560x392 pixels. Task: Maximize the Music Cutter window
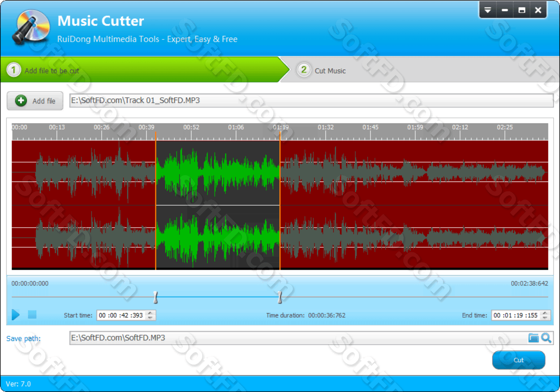(x=522, y=10)
